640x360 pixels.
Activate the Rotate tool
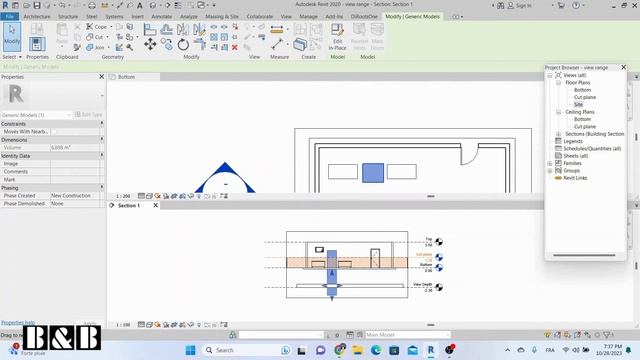point(183,44)
